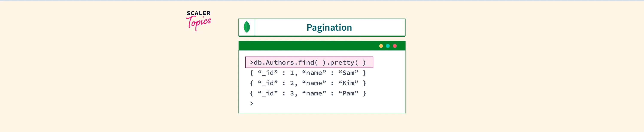This screenshot has width=644, height=132.
Task: Click the highlighted db.Authors.find().pretty() command
Action: click(x=309, y=62)
